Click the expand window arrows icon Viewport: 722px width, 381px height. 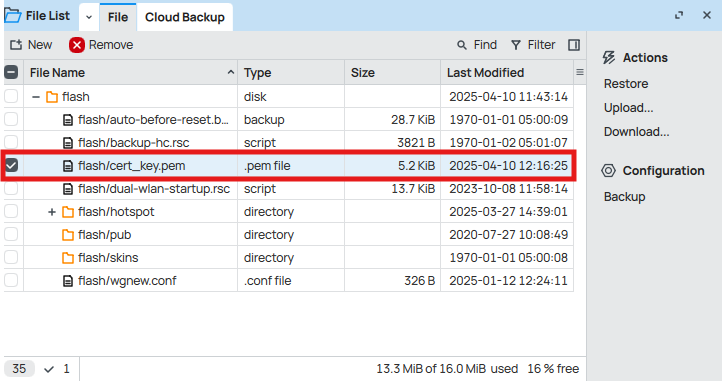pos(679,15)
